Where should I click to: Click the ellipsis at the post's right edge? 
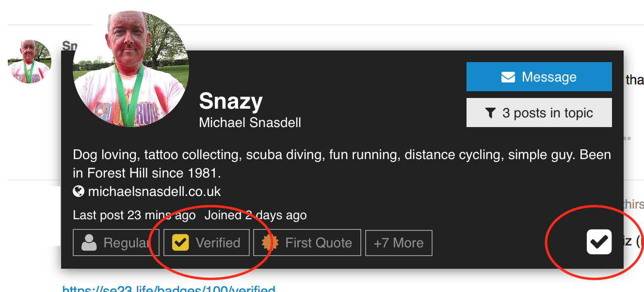point(626,139)
